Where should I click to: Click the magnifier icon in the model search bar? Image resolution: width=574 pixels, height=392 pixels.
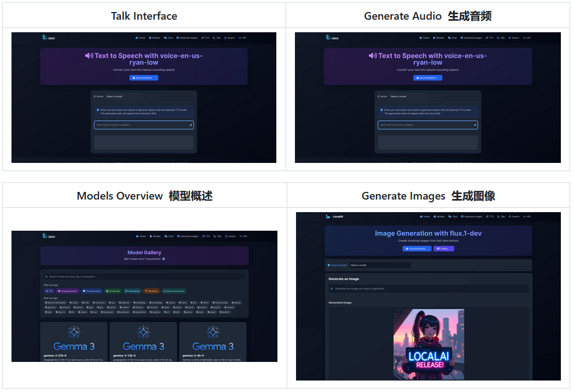tap(47, 276)
